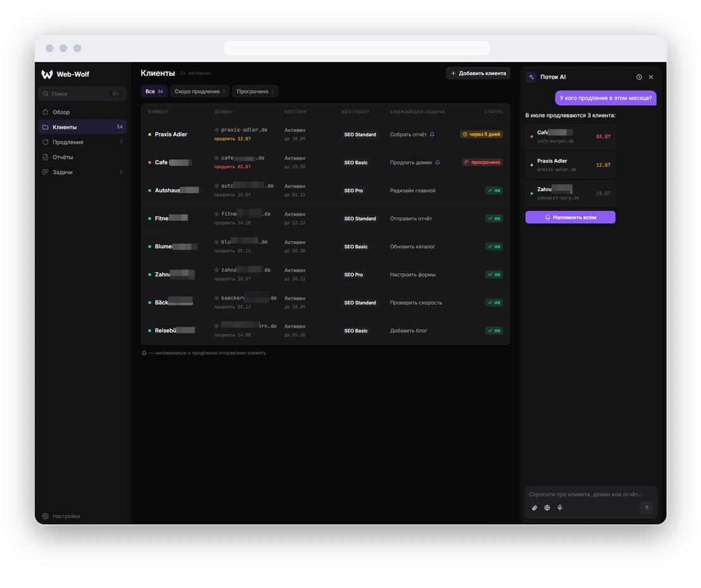The height and width of the screenshot is (588, 701).
Task: Click globe icon before praxis-adler.de
Action: point(216,130)
